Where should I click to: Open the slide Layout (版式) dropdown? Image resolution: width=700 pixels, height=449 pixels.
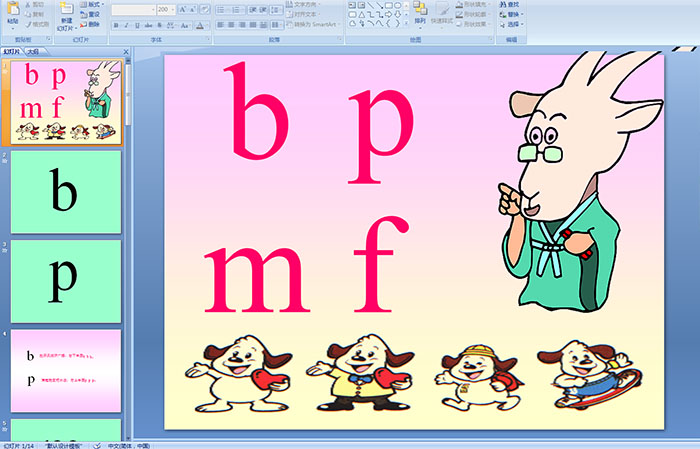[x=91, y=4]
